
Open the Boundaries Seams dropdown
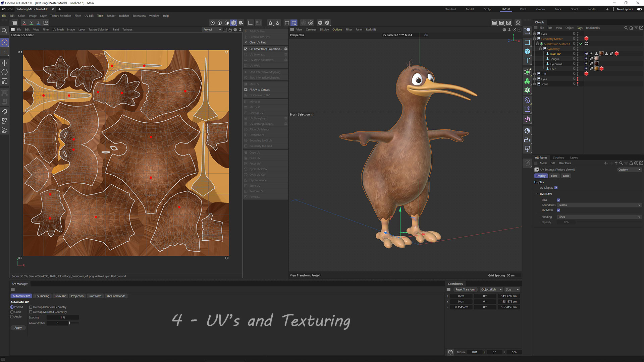tap(599, 205)
